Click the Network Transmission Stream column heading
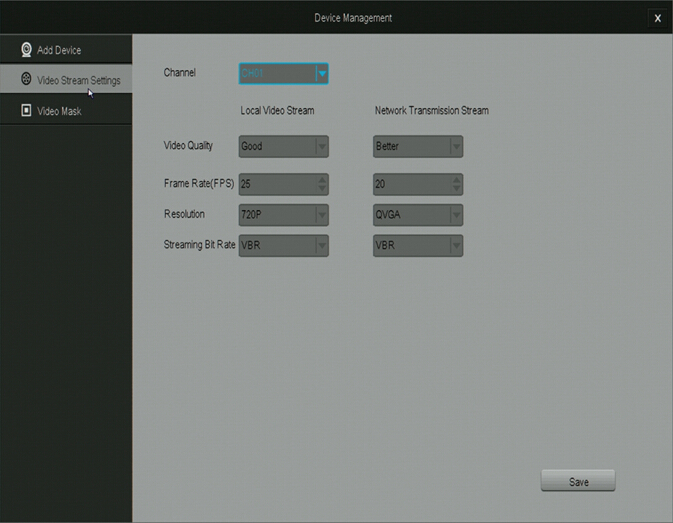Image resolution: width=673 pixels, height=523 pixels. (x=432, y=111)
